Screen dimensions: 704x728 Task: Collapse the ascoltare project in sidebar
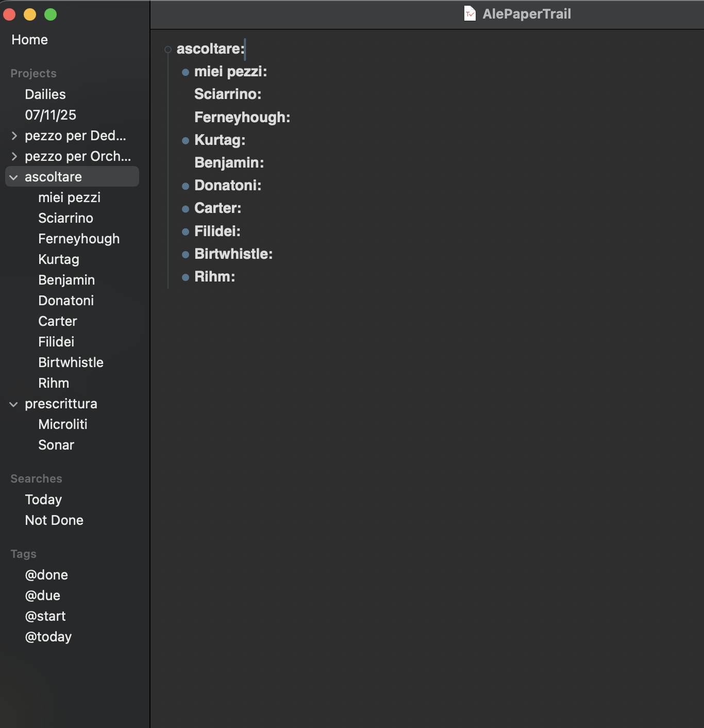point(14,177)
